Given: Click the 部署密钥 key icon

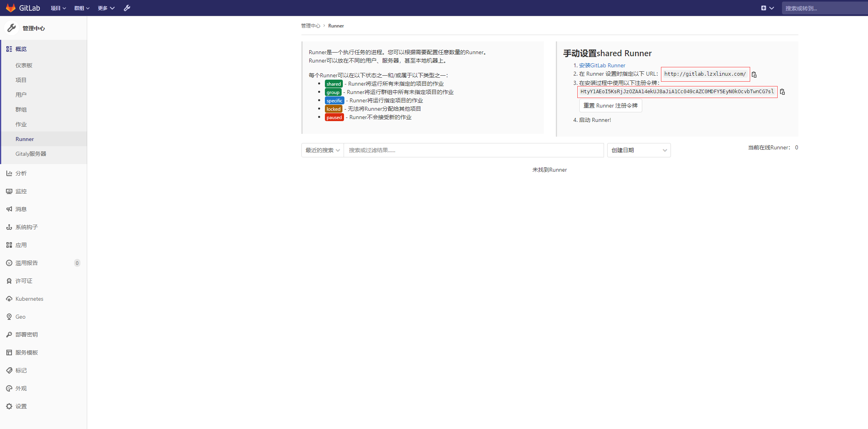Looking at the screenshot, I should pos(9,335).
